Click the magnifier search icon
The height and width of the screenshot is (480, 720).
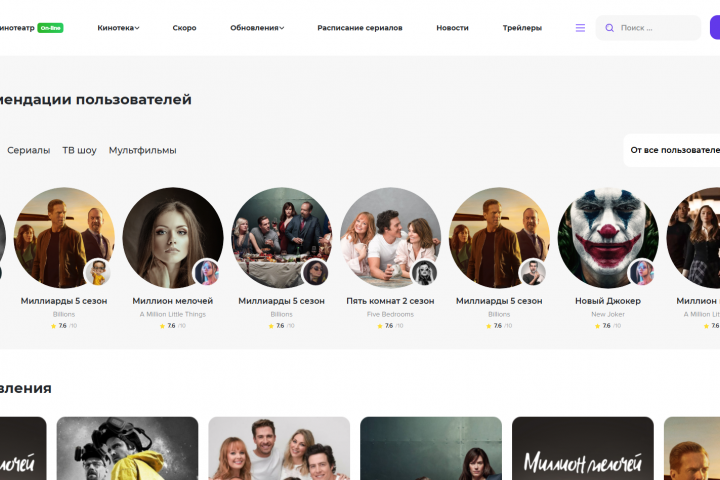tap(609, 28)
